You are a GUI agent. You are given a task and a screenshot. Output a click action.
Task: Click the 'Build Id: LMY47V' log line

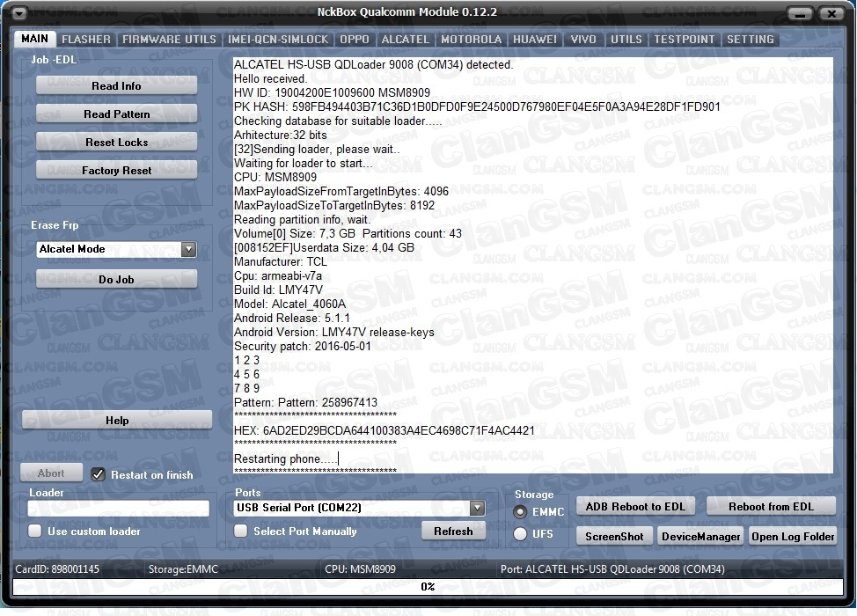click(x=278, y=290)
